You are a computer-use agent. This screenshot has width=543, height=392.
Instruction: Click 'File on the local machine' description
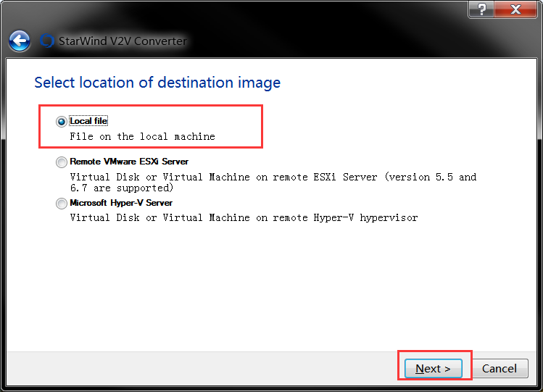(142, 136)
